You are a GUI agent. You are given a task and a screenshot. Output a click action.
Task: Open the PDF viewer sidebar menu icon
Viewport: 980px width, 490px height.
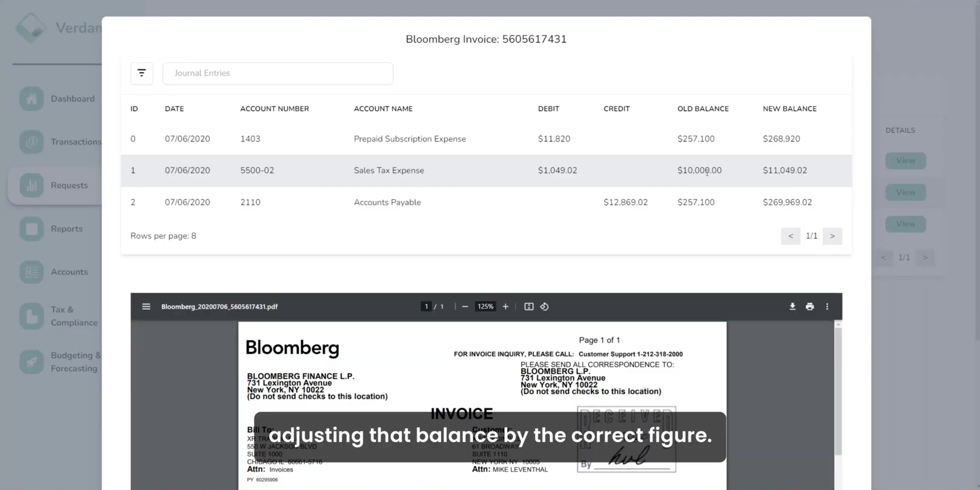coord(146,307)
